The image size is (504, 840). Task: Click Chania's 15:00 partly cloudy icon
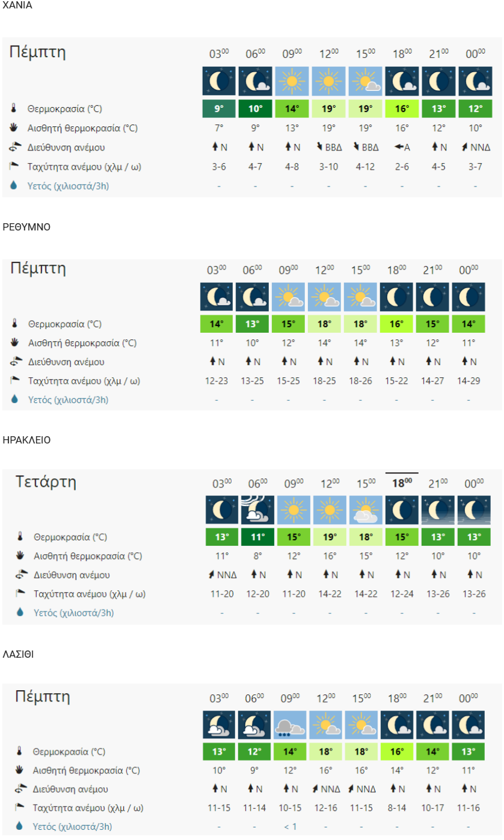coord(365,81)
